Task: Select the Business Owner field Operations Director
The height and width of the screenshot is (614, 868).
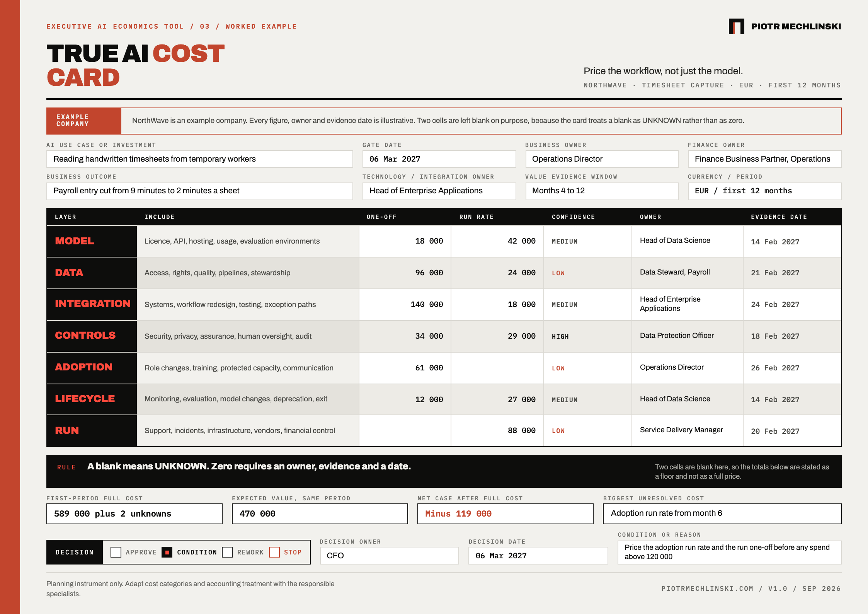Action: [x=602, y=159]
